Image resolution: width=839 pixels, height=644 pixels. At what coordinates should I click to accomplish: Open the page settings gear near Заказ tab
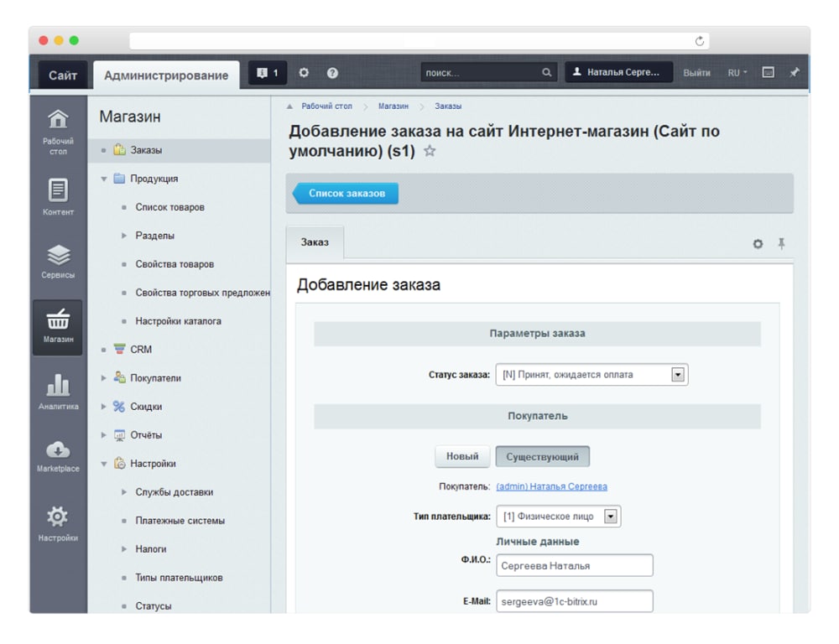(758, 244)
